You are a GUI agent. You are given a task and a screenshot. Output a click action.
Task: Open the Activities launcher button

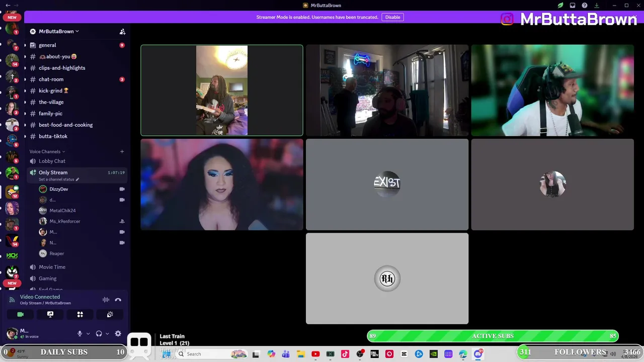(x=80, y=314)
